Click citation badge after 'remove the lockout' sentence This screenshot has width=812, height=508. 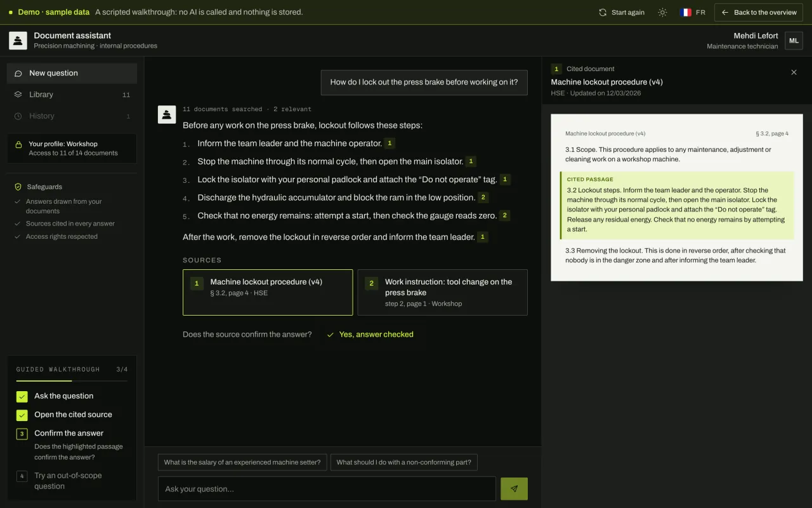coord(483,237)
